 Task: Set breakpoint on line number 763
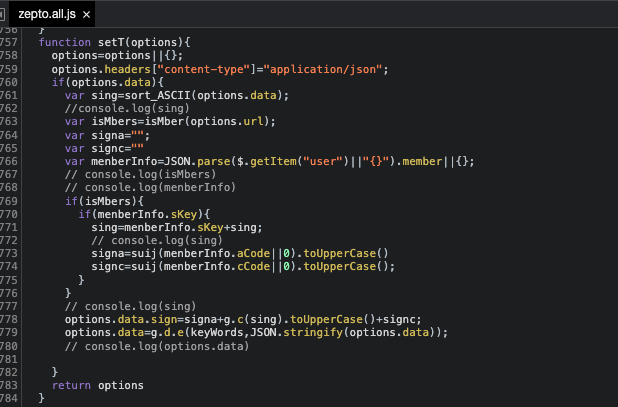click(x=9, y=121)
